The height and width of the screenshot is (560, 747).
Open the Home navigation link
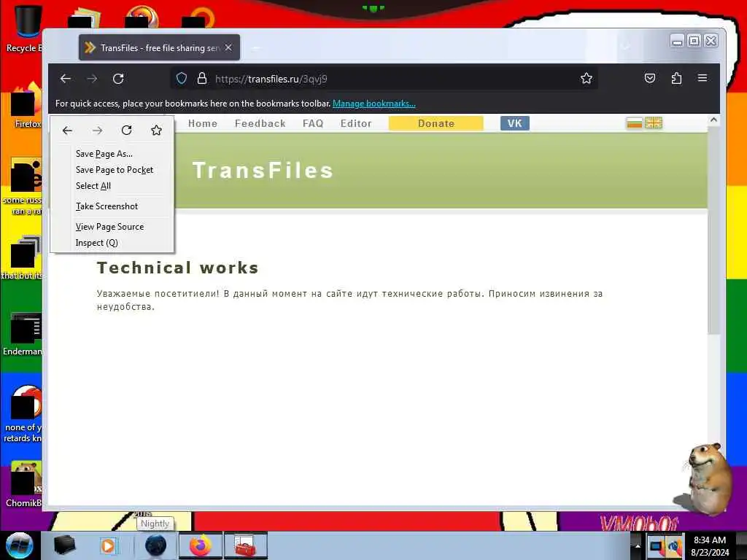tap(203, 123)
